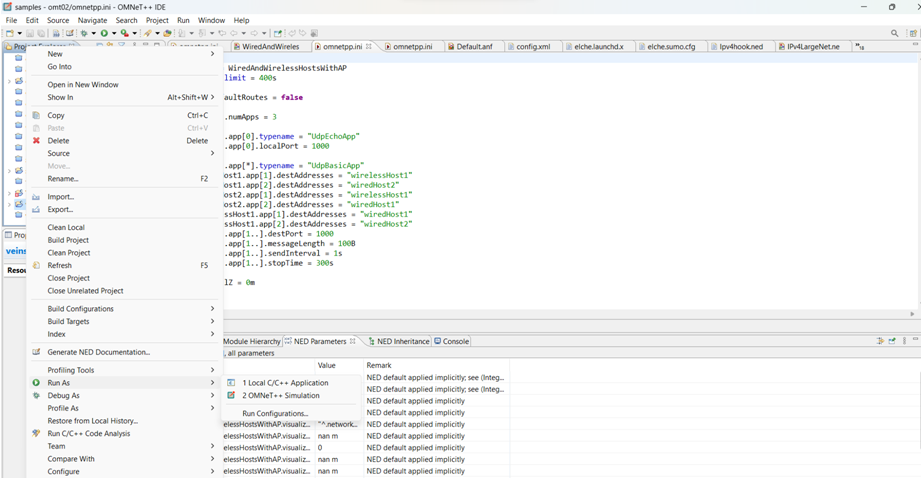This screenshot has height=498, width=921.
Task: Click the red Delete icon in context menu
Action: pos(36,141)
